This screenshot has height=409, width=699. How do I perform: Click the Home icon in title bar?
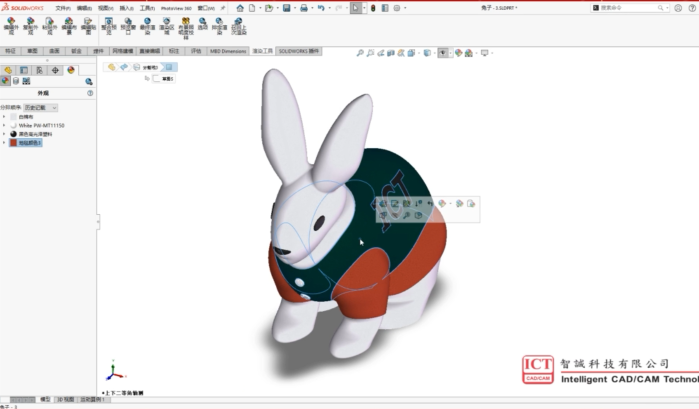pos(240,8)
